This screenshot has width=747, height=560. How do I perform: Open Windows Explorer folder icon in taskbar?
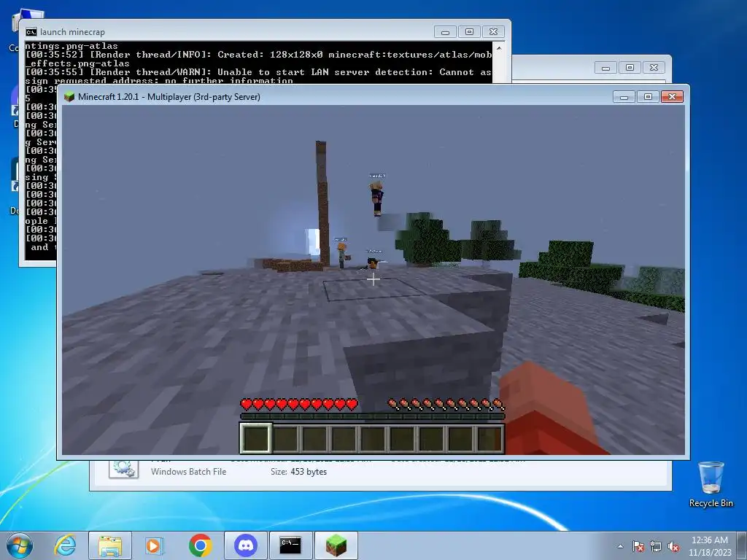110,545
